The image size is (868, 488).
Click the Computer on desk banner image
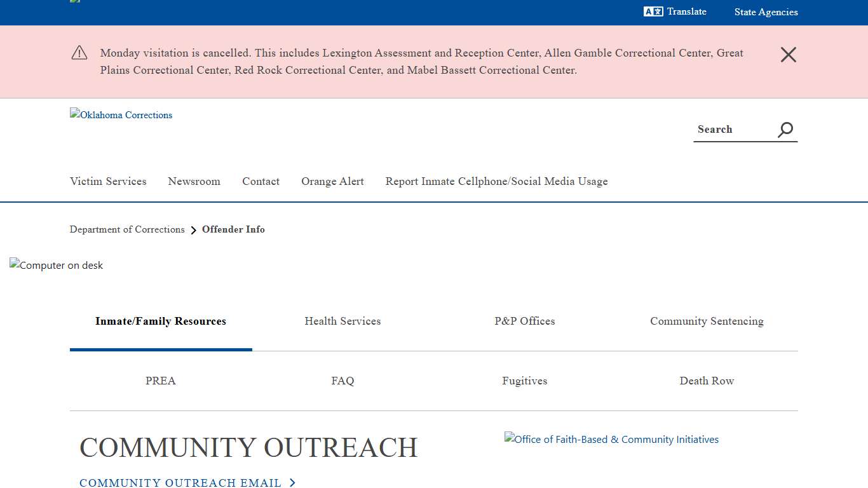[57, 265]
